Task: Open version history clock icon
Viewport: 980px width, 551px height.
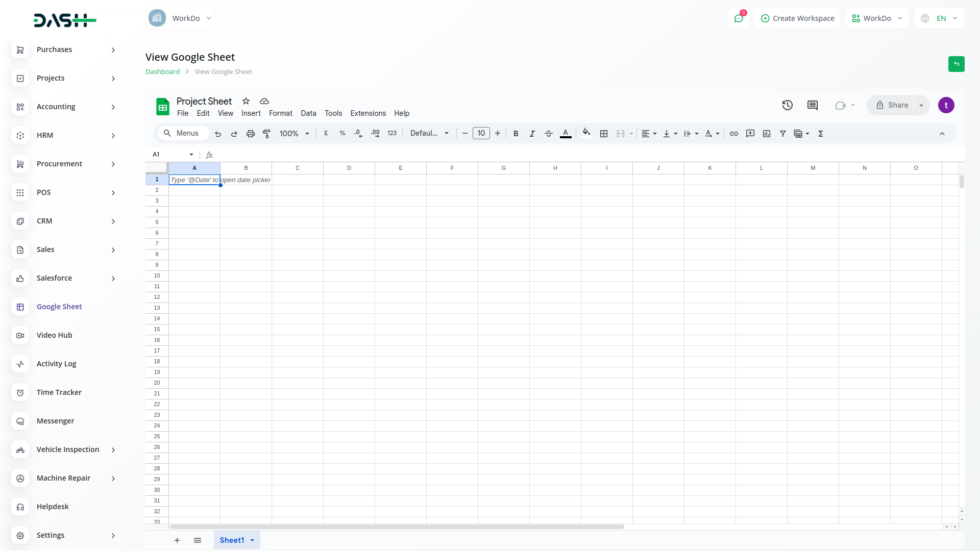Action: click(x=787, y=105)
